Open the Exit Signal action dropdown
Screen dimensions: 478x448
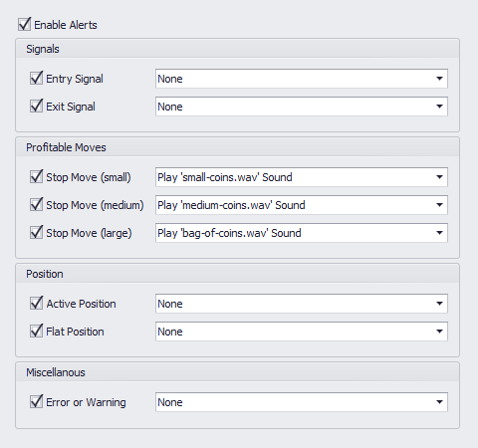(302, 107)
